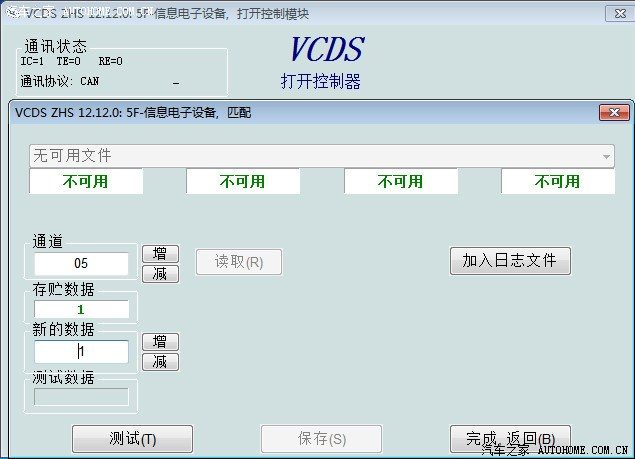The width and height of the screenshot is (635, 459).
Task: Focus the 新的数据 new value input
Action: click(81, 352)
